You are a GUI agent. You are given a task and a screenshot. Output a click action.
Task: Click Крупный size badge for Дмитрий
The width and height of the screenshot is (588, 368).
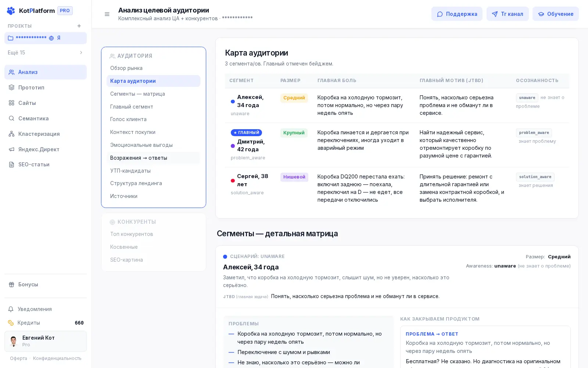[294, 133]
